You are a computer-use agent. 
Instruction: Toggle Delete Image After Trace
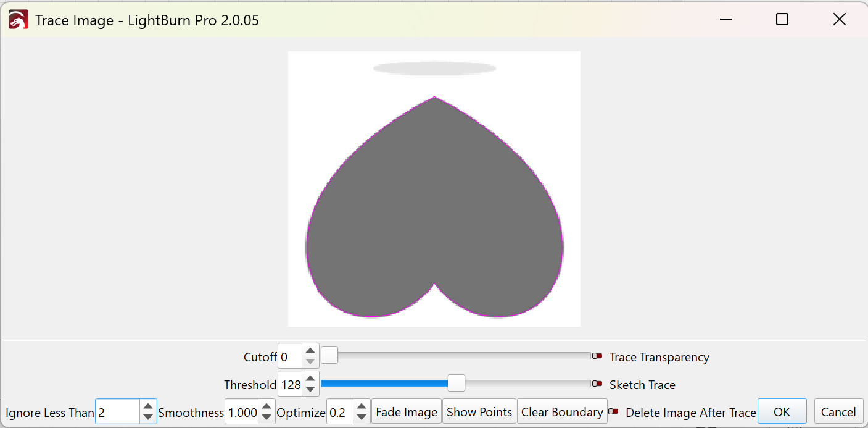click(x=613, y=411)
